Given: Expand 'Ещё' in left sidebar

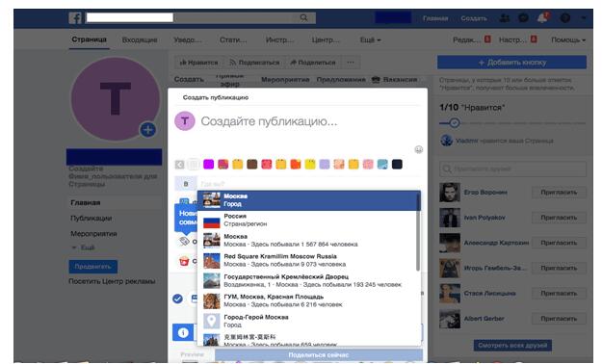Looking at the screenshot, I should pos(84,247).
